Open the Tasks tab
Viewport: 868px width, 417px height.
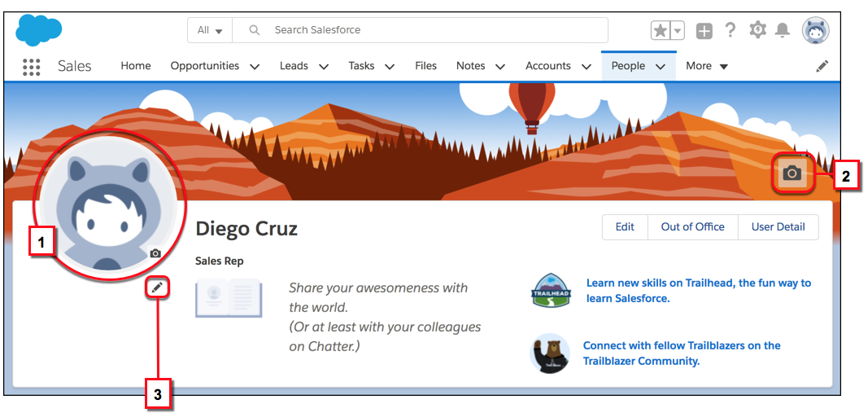tap(361, 66)
